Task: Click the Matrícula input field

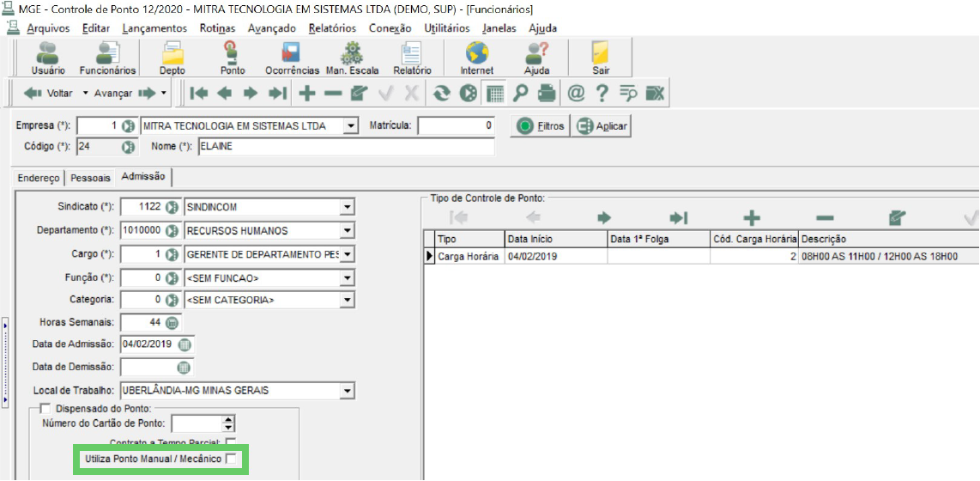Action: click(x=456, y=126)
